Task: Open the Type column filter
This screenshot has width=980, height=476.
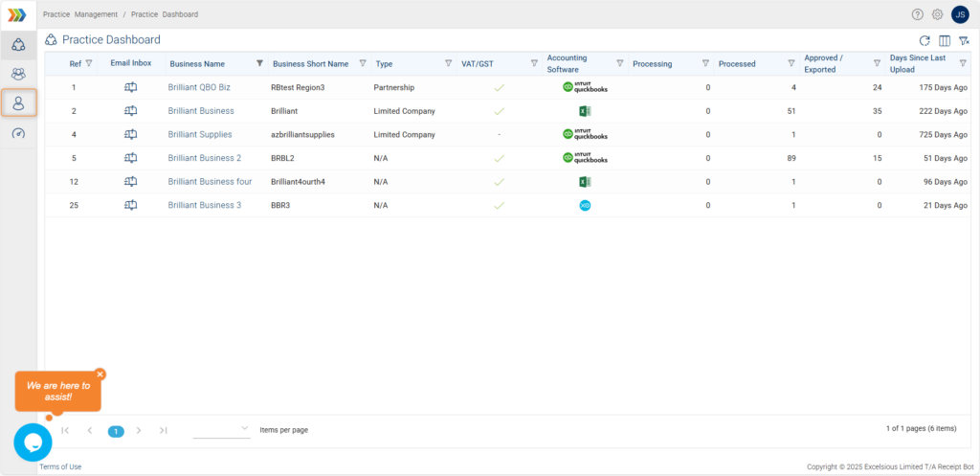Action: click(x=449, y=63)
